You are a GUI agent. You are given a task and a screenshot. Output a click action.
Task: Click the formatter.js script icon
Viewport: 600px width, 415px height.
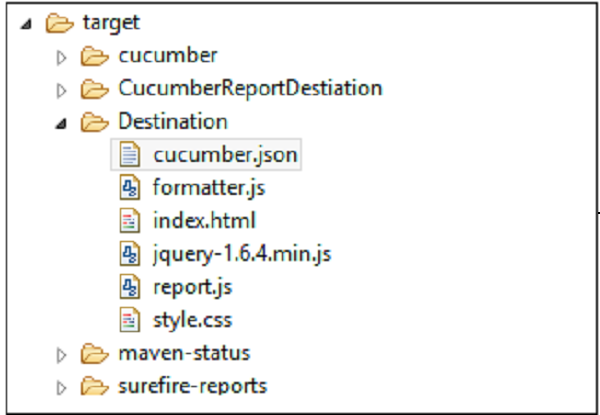[128, 188]
